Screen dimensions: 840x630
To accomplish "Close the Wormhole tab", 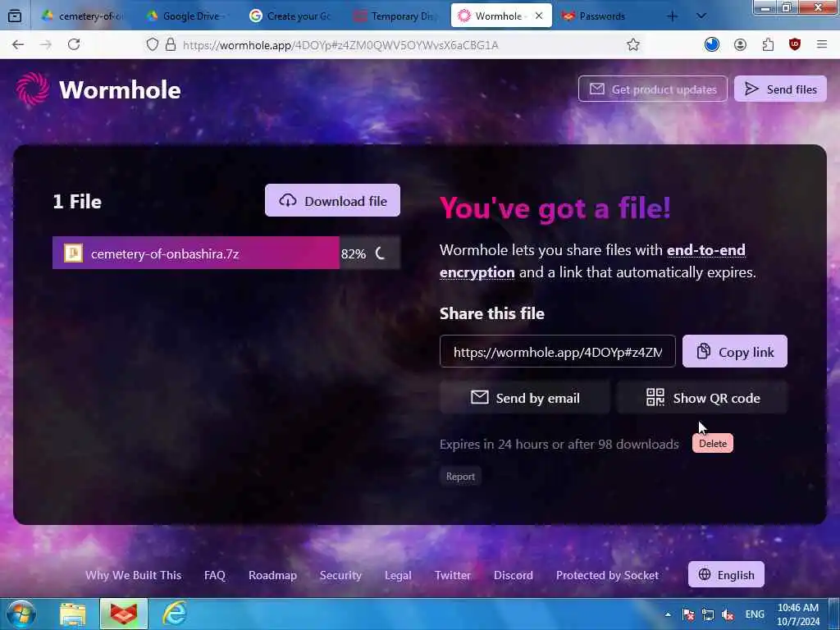I will [540, 16].
